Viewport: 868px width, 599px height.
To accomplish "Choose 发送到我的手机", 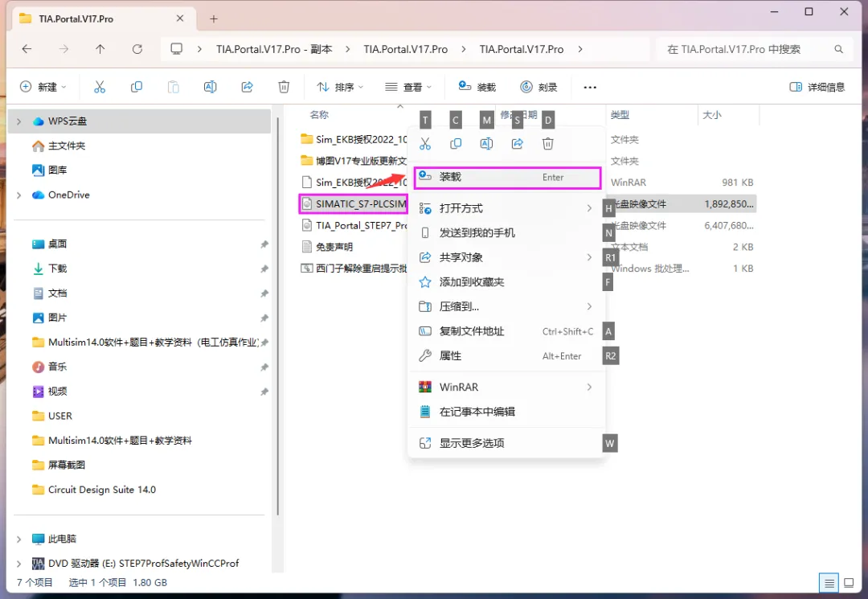I will pyautogui.click(x=507, y=232).
